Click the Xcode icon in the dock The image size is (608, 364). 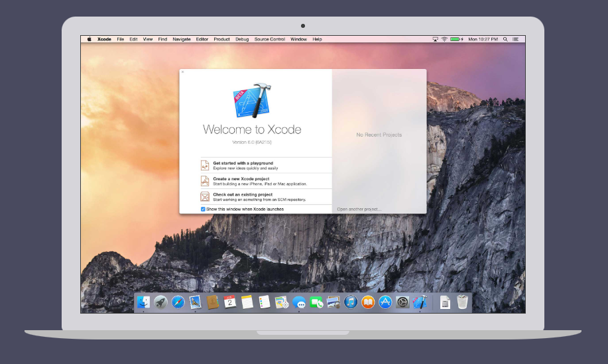[x=420, y=302]
